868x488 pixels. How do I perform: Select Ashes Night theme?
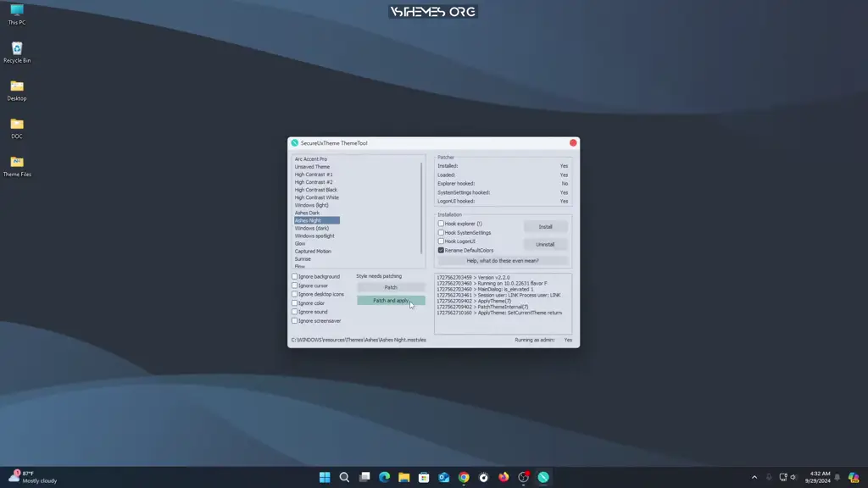[x=317, y=220]
